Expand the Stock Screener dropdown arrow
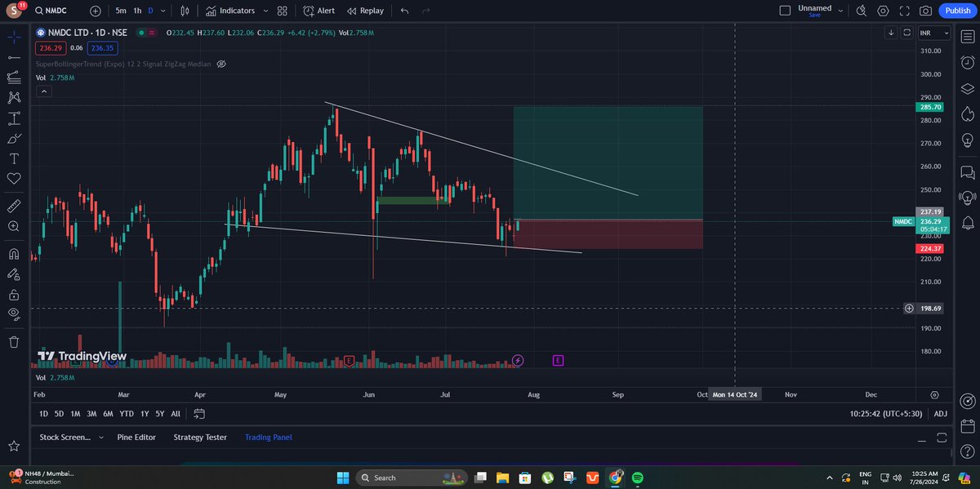980x489 pixels. [101, 438]
